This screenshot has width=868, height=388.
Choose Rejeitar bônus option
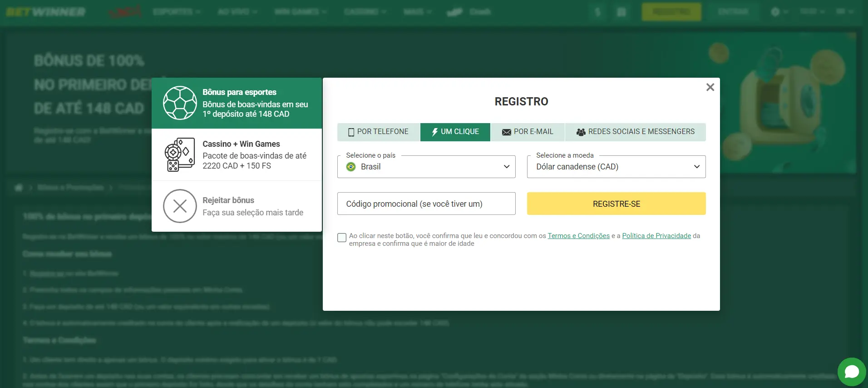(x=237, y=206)
